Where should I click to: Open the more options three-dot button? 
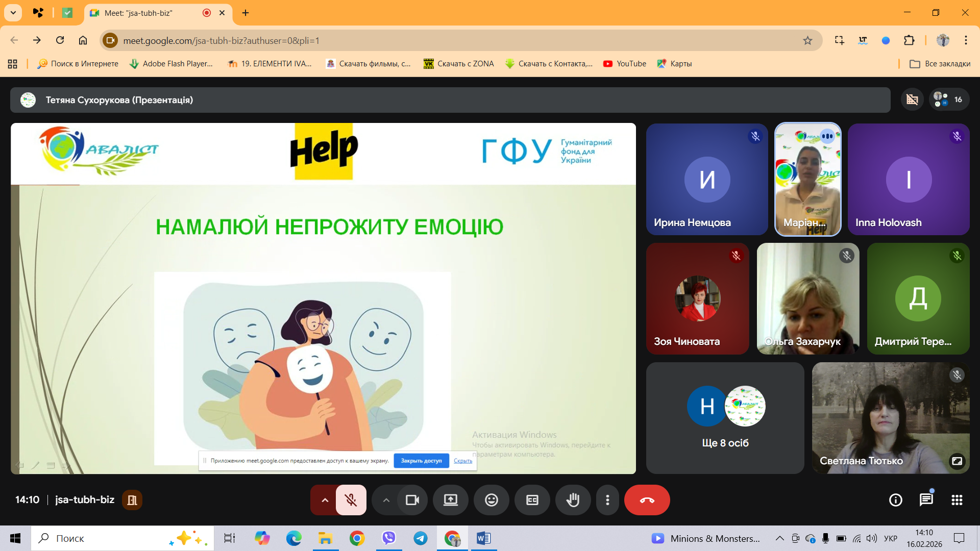(607, 500)
